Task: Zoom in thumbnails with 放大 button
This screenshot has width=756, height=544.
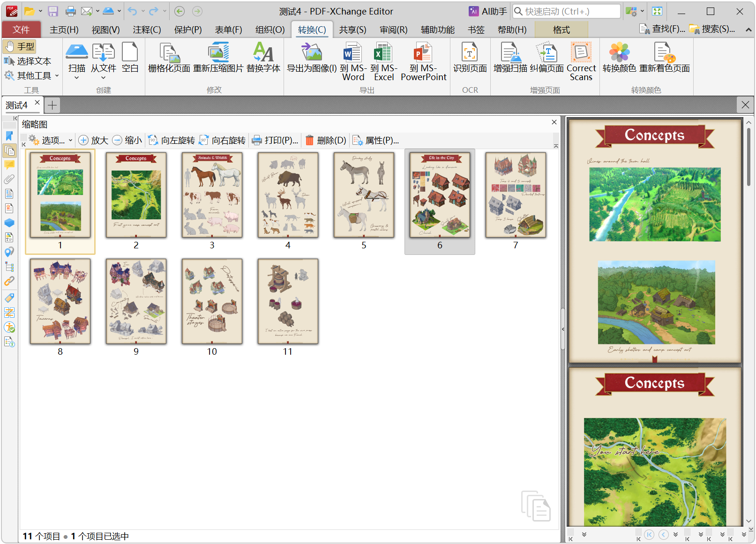Action: (x=93, y=140)
